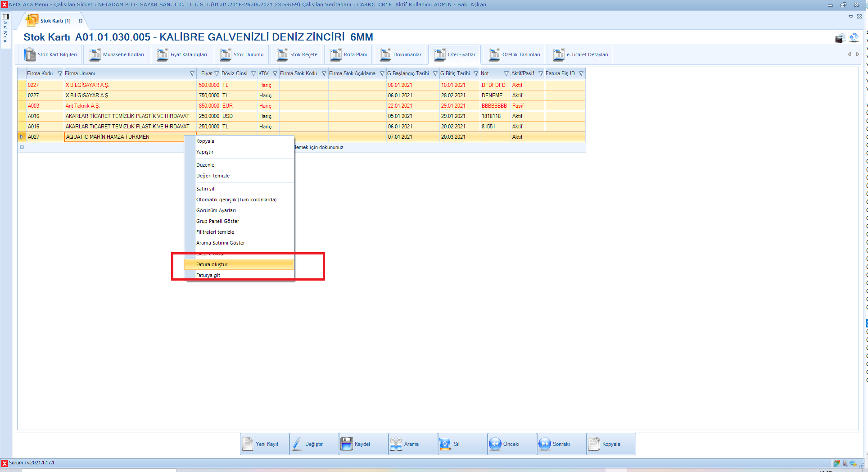The height and width of the screenshot is (472, 868).
Task: Click the Muhasebe Kodları icon
Action: pos(95,54)
